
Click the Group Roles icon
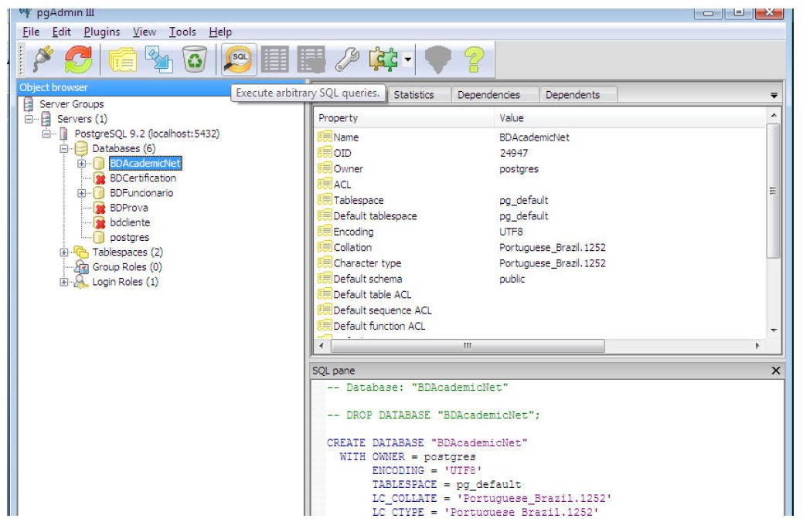point(81,267)
